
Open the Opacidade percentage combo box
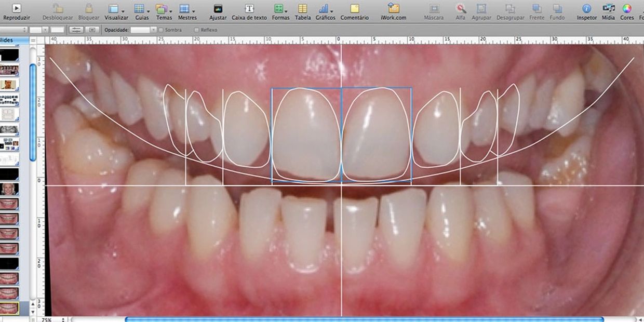tap(143, 30)
